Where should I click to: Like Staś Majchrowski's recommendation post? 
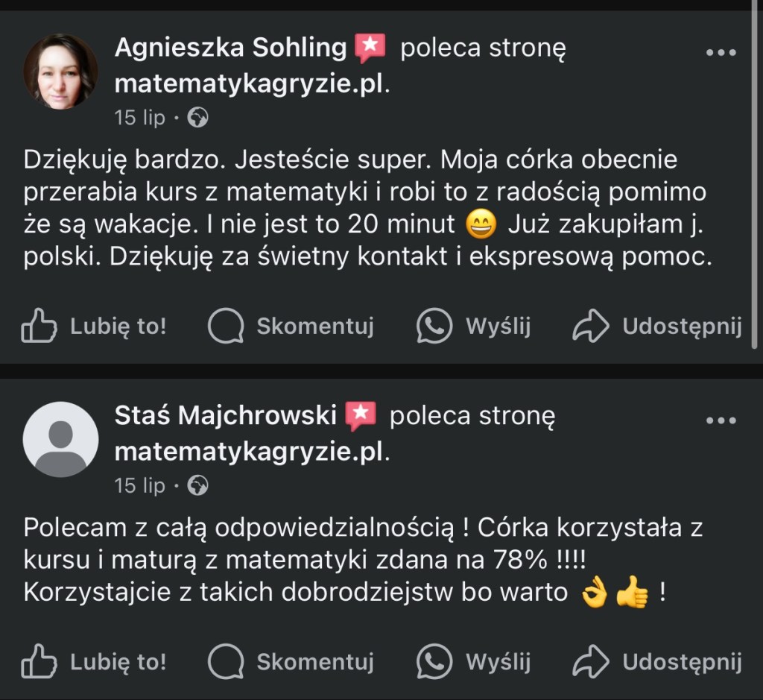(93, 662)
